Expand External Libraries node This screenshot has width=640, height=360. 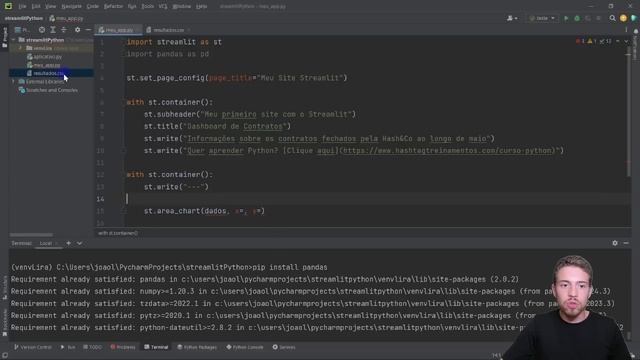click(x=14, y=82)
